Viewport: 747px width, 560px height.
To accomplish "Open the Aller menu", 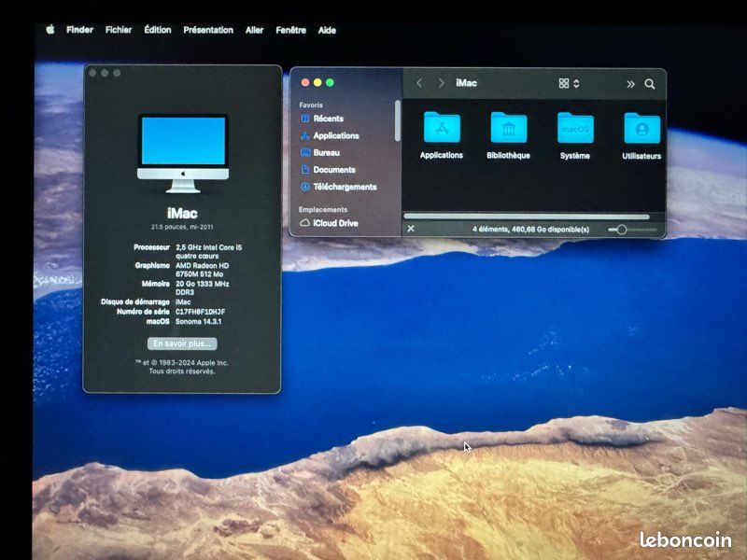I will (254, 30).
